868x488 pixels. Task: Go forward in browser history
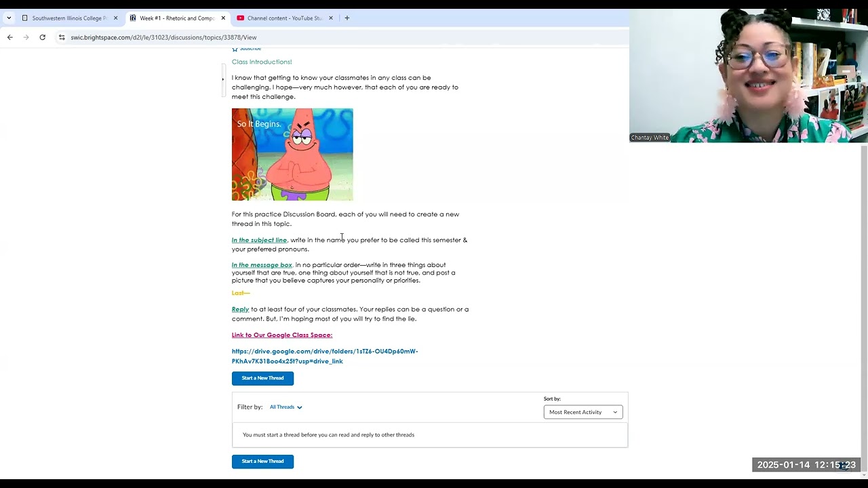(x=26, y=37)
